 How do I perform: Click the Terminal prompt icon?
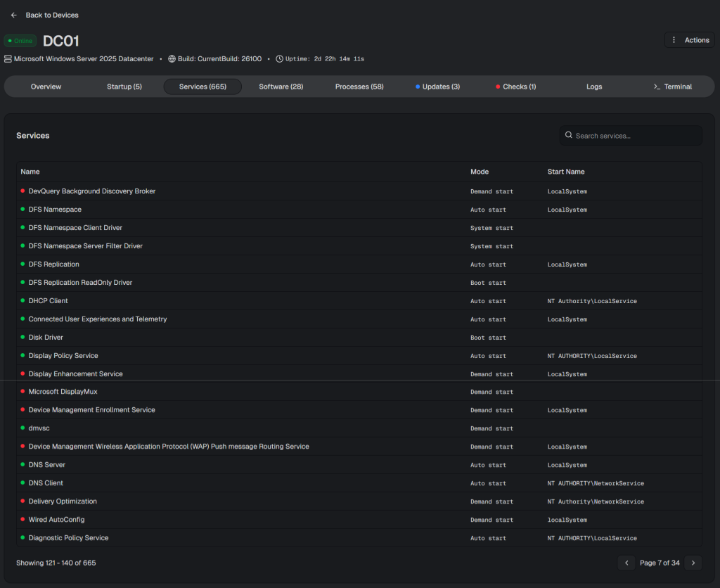(x=657, y=87)
